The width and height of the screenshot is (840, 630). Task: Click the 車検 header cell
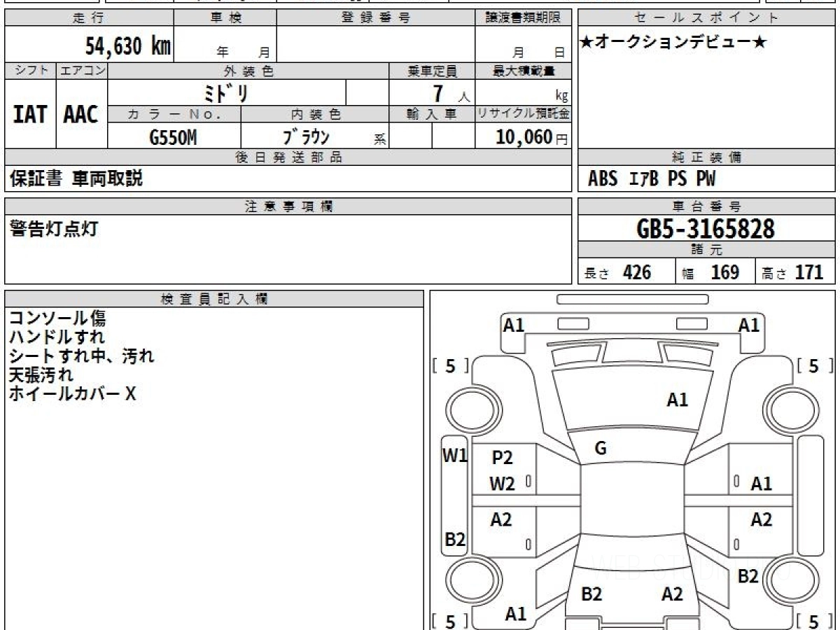[225, 18]
